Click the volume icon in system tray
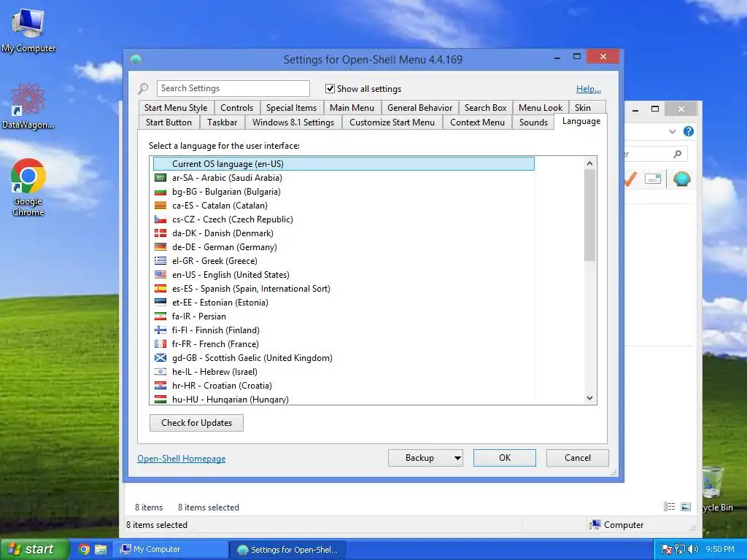This screenshot has height=560, width=747. click(693, 549)
